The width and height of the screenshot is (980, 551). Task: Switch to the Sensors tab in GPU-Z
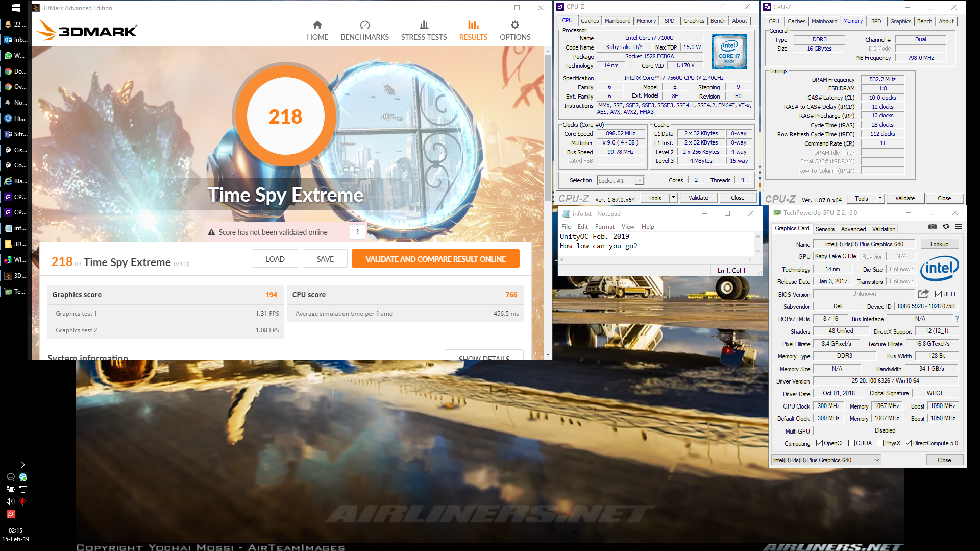(x=825, y=229)
